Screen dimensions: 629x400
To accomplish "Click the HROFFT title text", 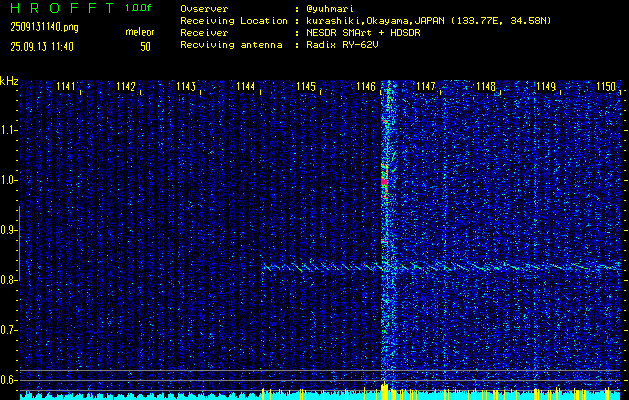I will click(x=63, y=8).
